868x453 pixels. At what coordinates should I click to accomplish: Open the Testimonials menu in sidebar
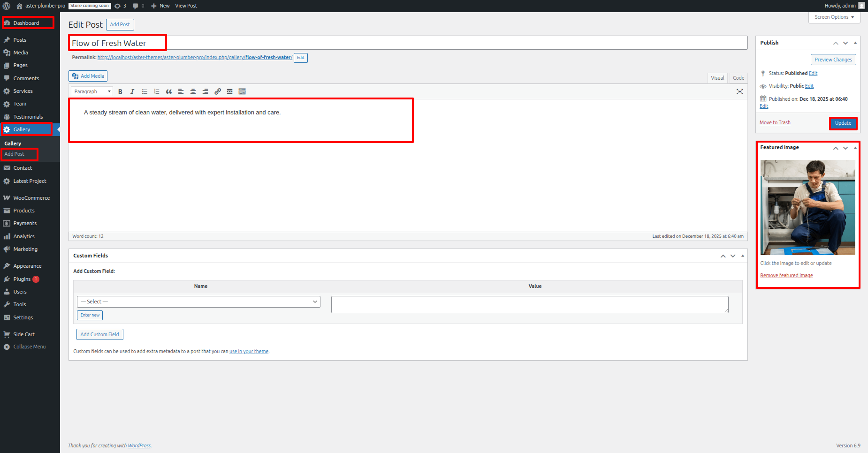tap(28, 117)
